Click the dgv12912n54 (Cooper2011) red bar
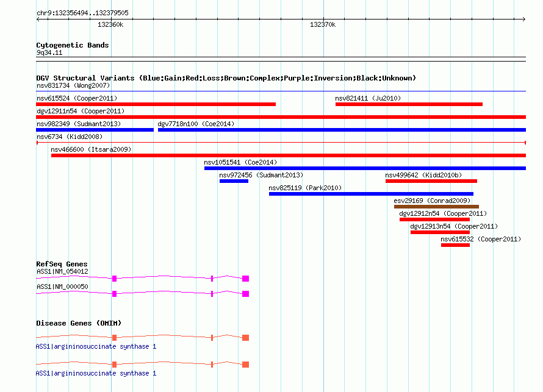The width and height of the screenshot is (543, 392). pos(434,219)
